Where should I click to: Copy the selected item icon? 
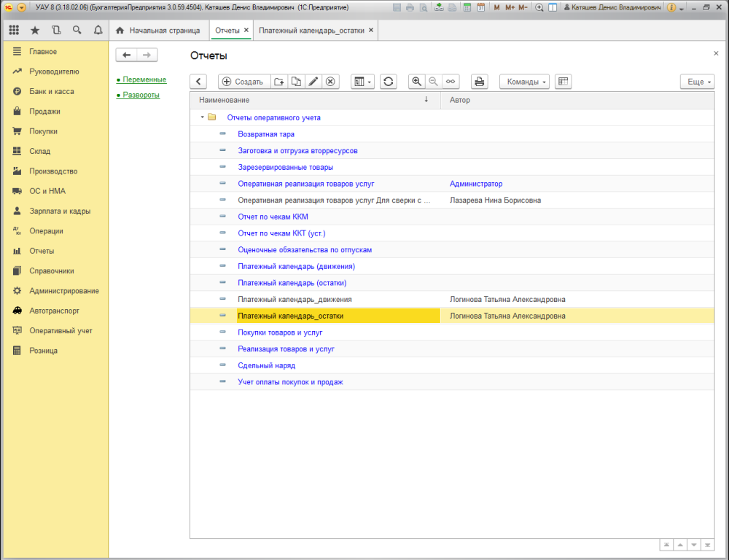point(296,82)
